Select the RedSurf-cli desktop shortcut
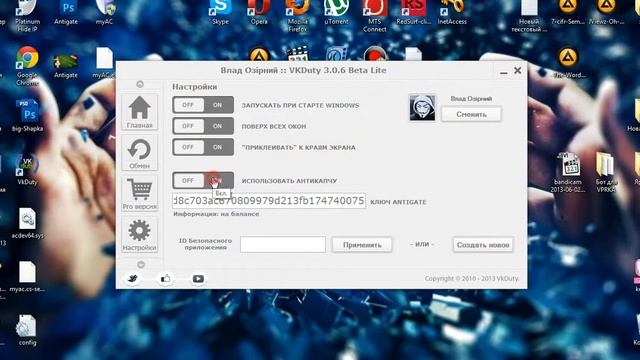Viewport: 640px width, 360px height. (413, 13)
